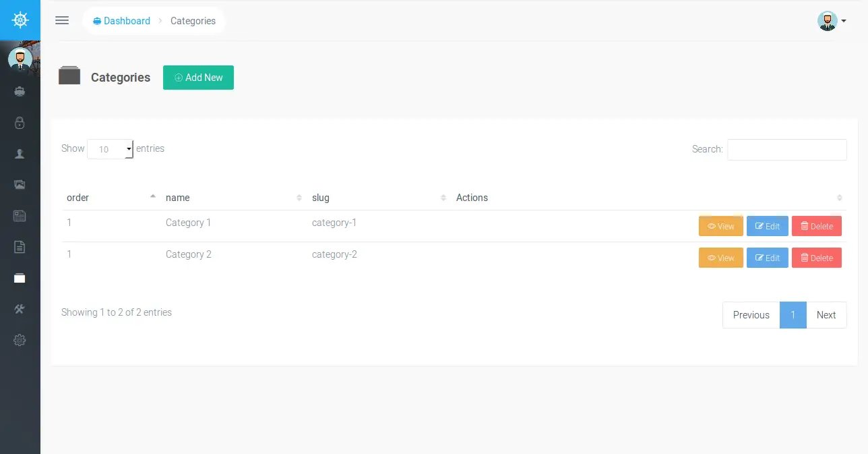Image resolution: width=868 pixels, height=454 pixels.
Task: Delete Category 2 with the Delete button
Action: [x=816, y=258]
